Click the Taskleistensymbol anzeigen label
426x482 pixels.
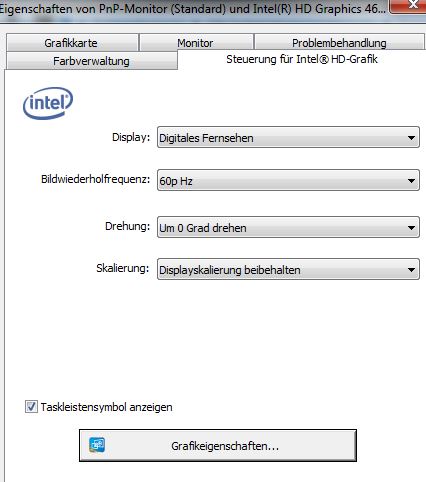click(x=106, y=407)
